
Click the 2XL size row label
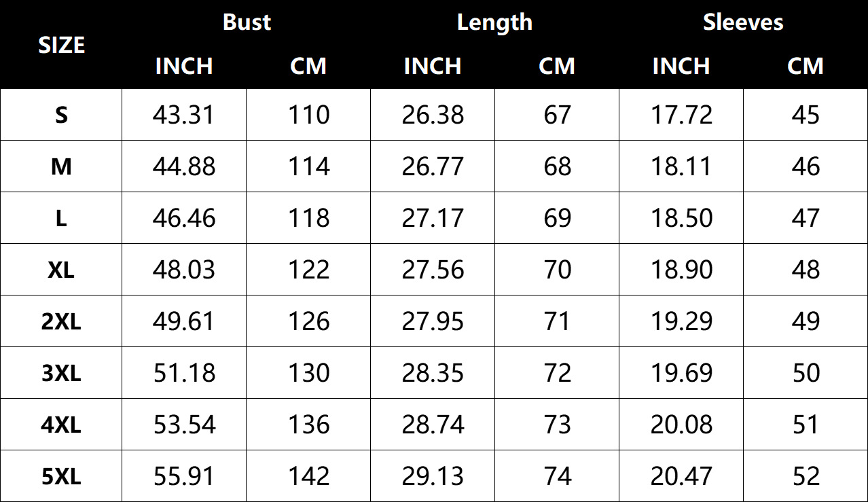click(61, 321)
